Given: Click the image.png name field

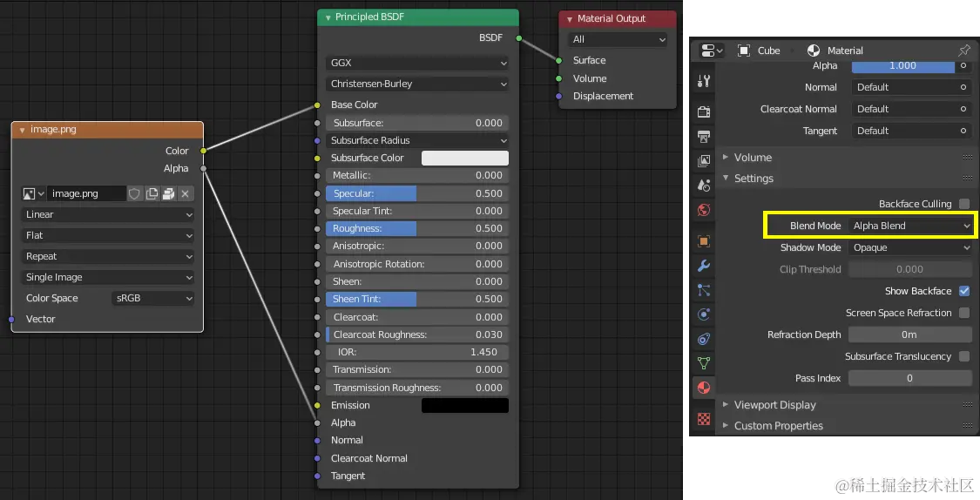Looking at the screenshot, I should [86, 193].
